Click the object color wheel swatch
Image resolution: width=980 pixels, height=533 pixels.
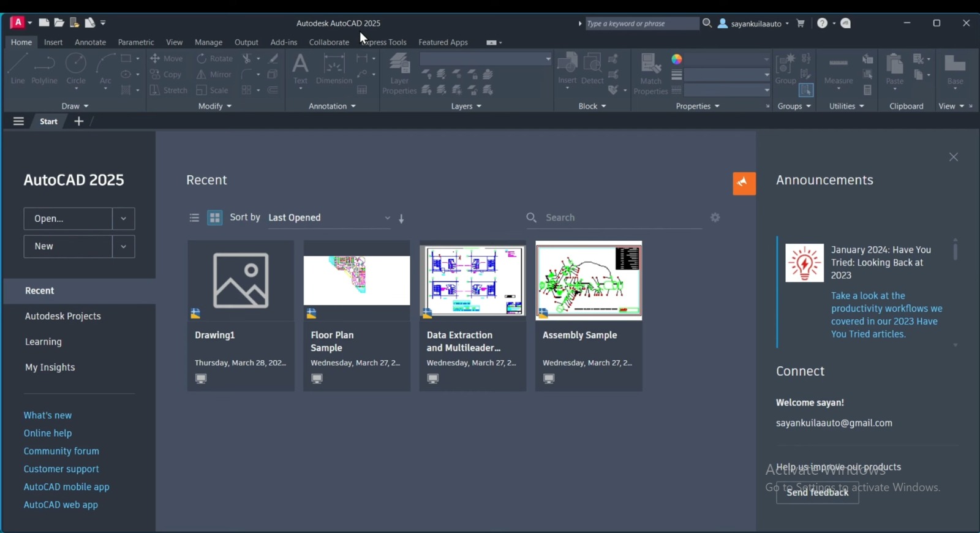pyautogui.click(x=676, y=59)
